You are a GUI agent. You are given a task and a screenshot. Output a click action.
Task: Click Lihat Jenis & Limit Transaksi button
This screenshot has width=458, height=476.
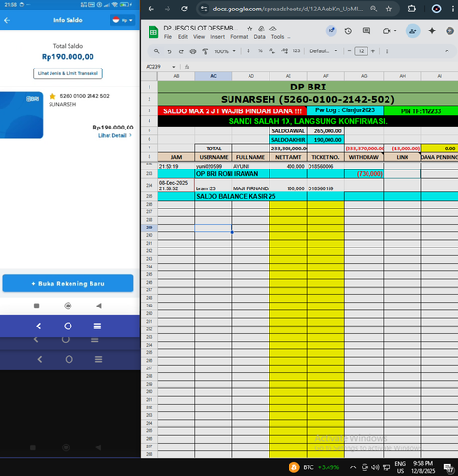click(68, 73)
